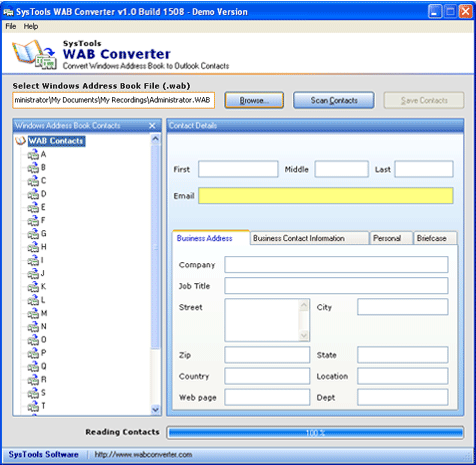476x465 pixels.
Task: Click Street box scroll down arrow
Action: 304,335
